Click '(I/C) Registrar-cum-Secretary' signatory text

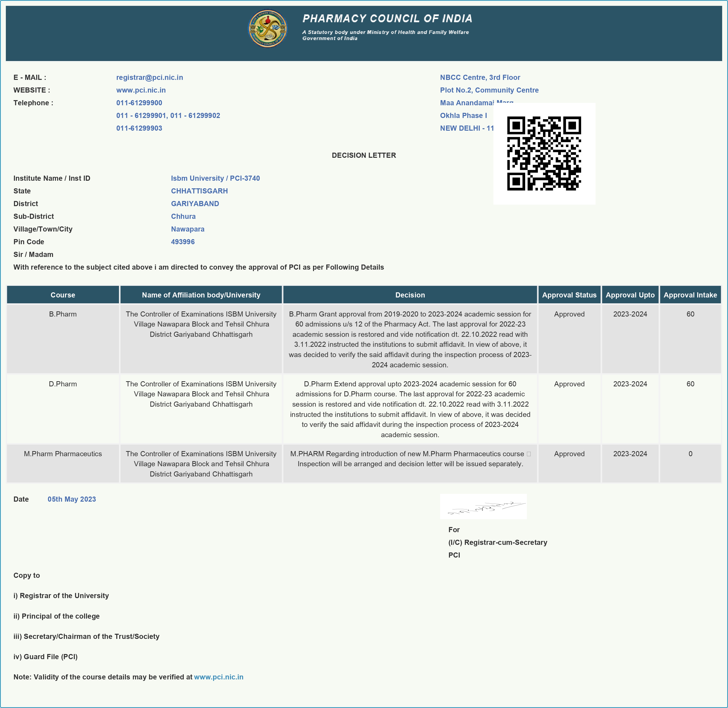tap(498, 542)
